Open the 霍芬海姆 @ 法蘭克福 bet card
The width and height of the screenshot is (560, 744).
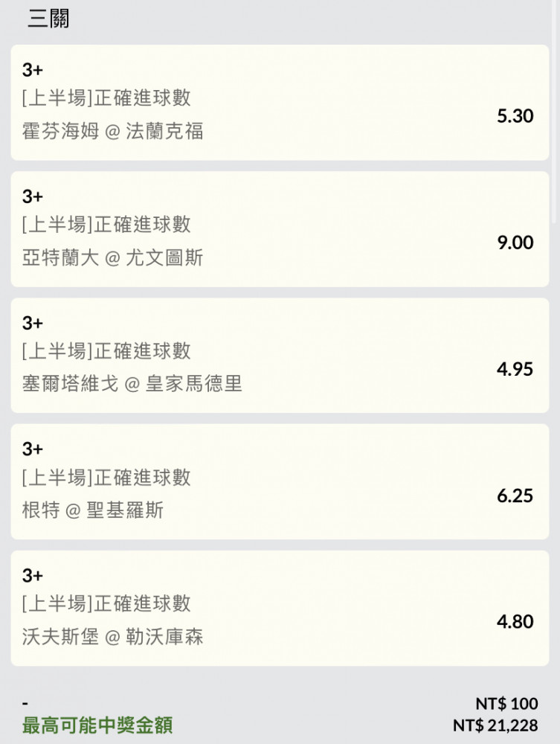[x=280, y=103]
